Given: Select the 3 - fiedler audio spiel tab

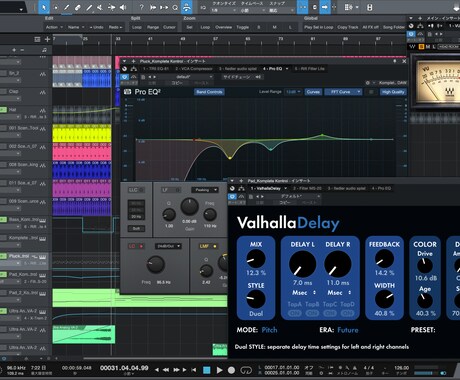Looking at the screenshot, I should click(238, 69).
